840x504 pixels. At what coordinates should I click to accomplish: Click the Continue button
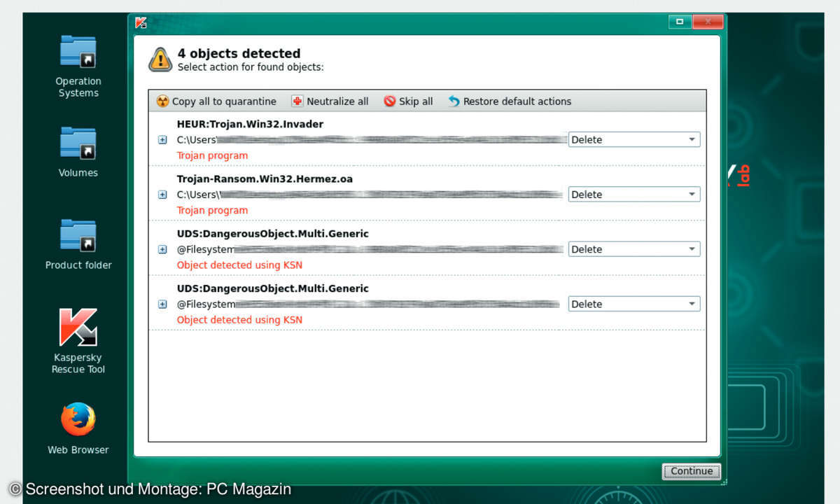click(692, 471)
